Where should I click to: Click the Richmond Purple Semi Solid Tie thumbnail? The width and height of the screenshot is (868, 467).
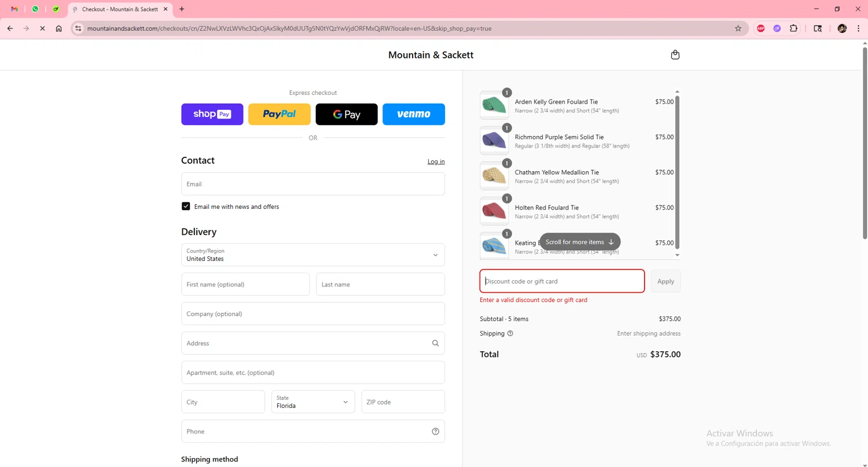tap(494, 141)
